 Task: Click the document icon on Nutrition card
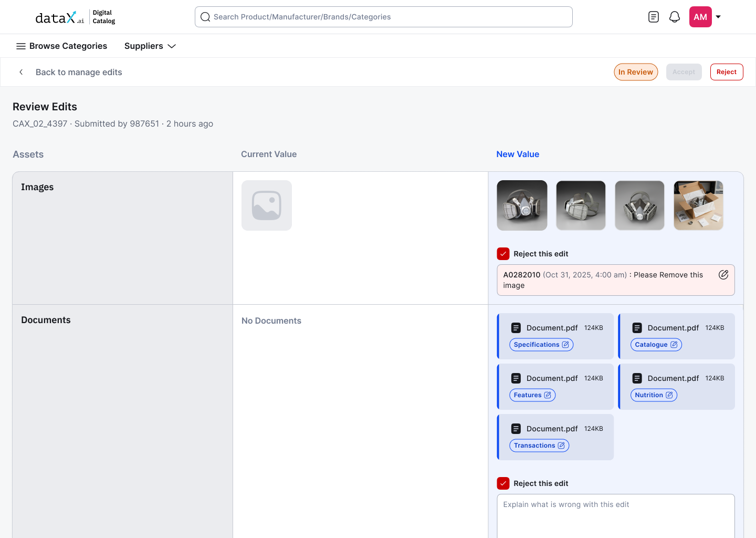(x=637, y=378)
